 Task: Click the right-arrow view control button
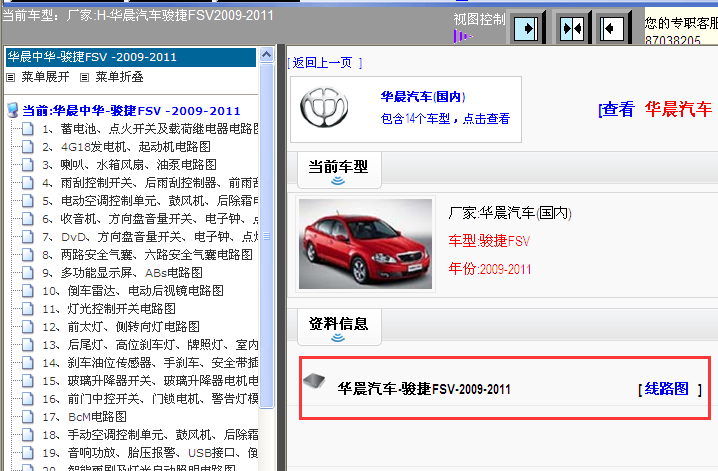pyautogui.click(x=526, y=28)
